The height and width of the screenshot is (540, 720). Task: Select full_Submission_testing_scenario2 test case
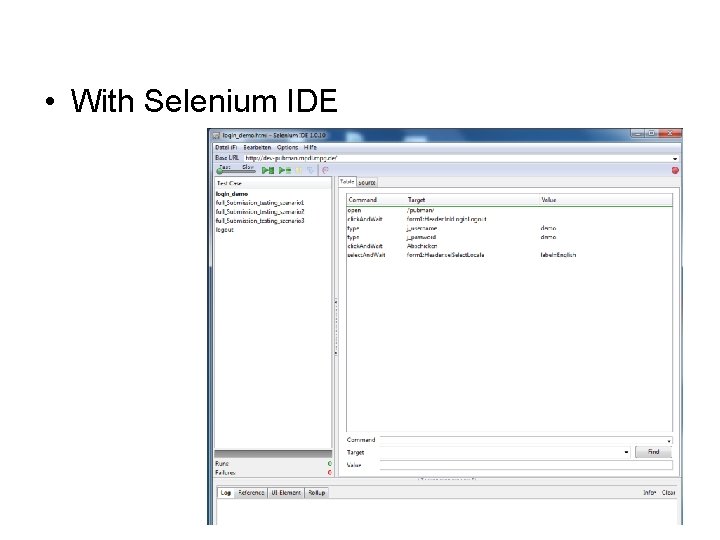point(260,212)
